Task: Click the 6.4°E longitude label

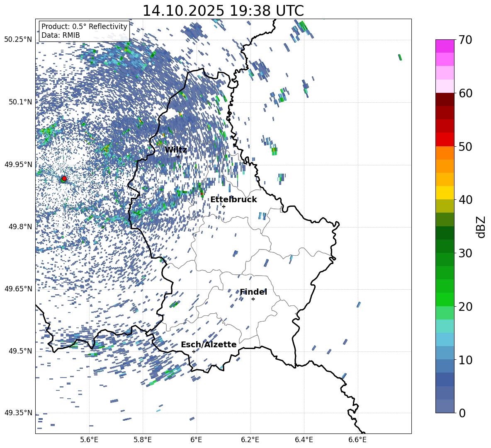Action: pos(304,440)
